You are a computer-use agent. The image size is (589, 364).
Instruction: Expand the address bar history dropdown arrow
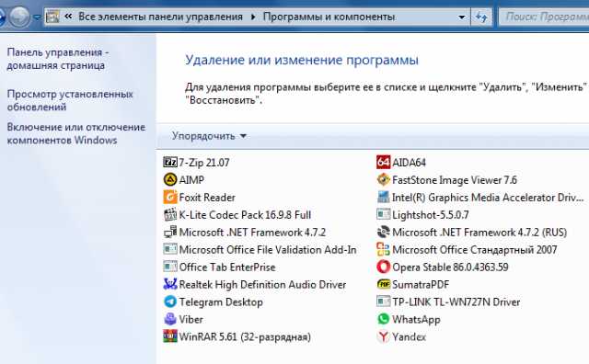click(462, 17)
